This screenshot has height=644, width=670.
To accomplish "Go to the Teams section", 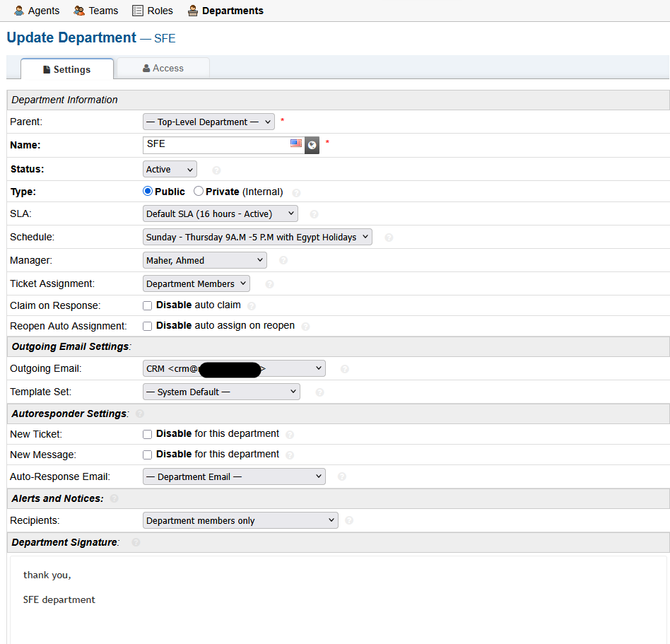I will (x=95, y=11).
